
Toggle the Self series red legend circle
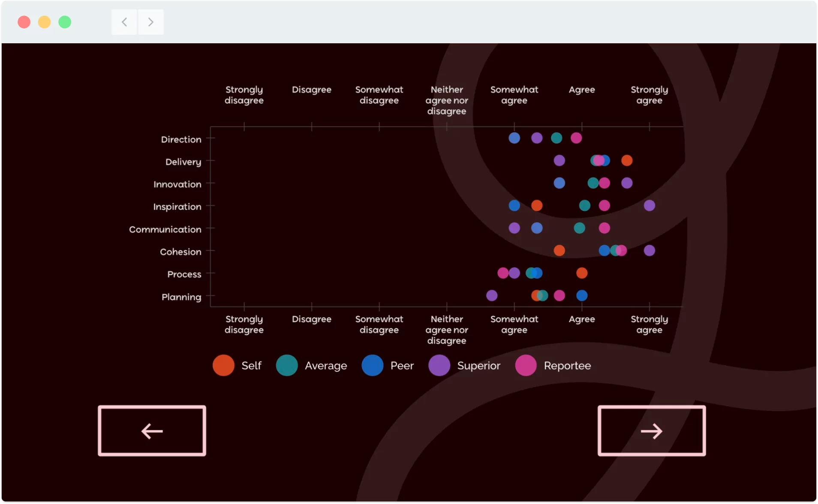tap(223, 366)
